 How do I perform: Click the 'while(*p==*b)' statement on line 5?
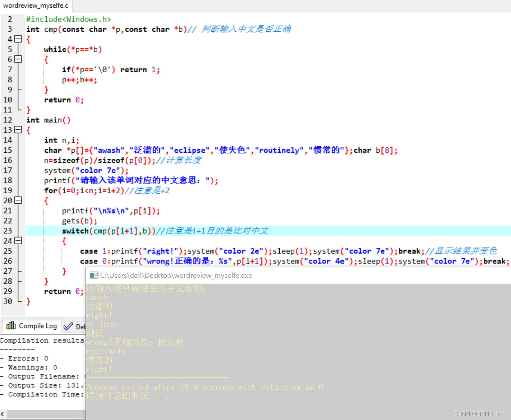pos(73,49)
